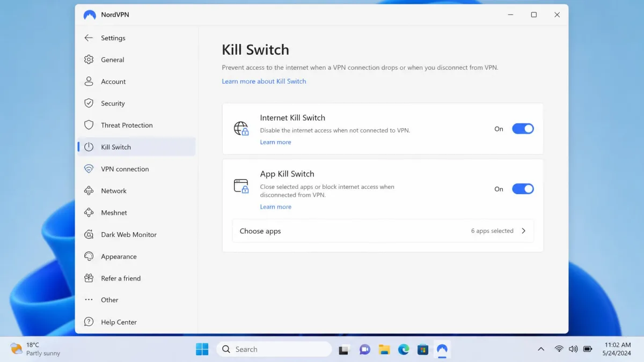Open Microsoft Store from the taskbar
Image resolution: width=644 pixels, height=362 pixels.
tap(423, 350)
